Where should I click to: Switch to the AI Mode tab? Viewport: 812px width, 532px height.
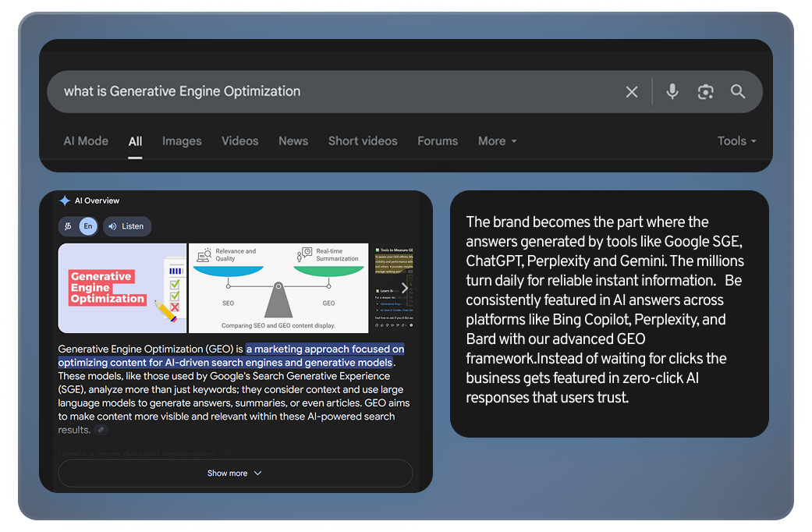[86, 141]
